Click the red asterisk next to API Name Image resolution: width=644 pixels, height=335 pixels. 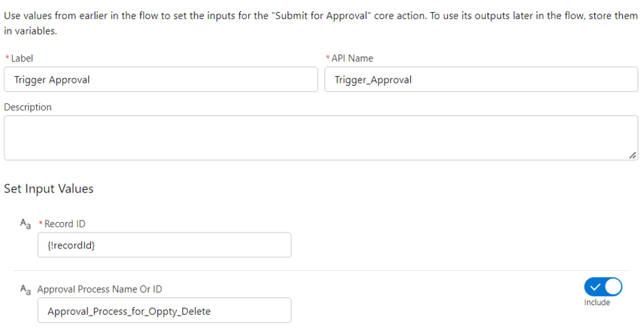[x=328, y=58]
